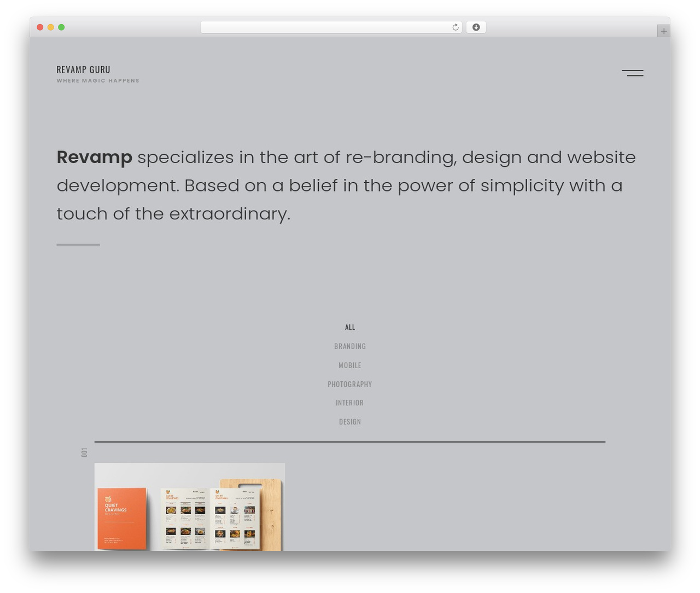Filter portfolio by PHOTOGRAPHY
Screen dimensions: 700x593
350,384
